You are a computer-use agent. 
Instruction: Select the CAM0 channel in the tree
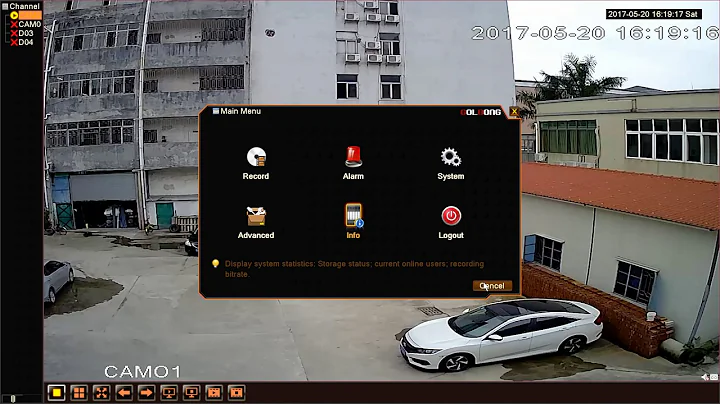29,24
